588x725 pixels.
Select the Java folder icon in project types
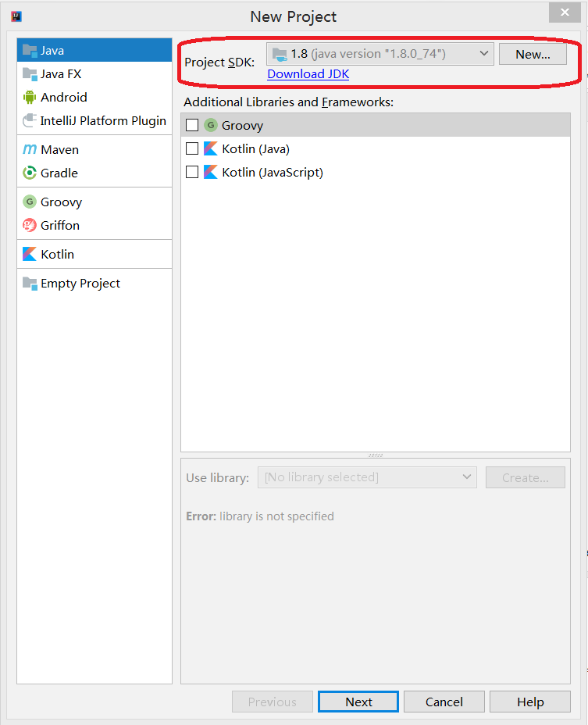tap(30, 51)
